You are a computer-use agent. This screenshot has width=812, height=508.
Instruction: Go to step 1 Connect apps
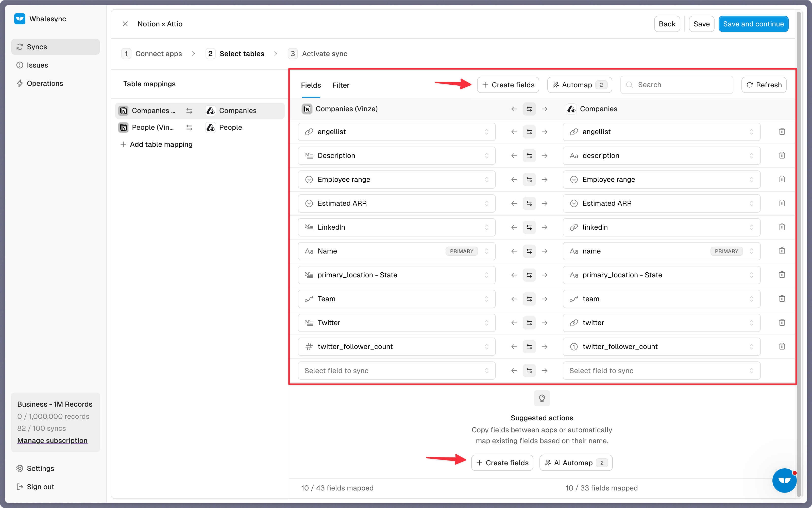tap(152, 54)
